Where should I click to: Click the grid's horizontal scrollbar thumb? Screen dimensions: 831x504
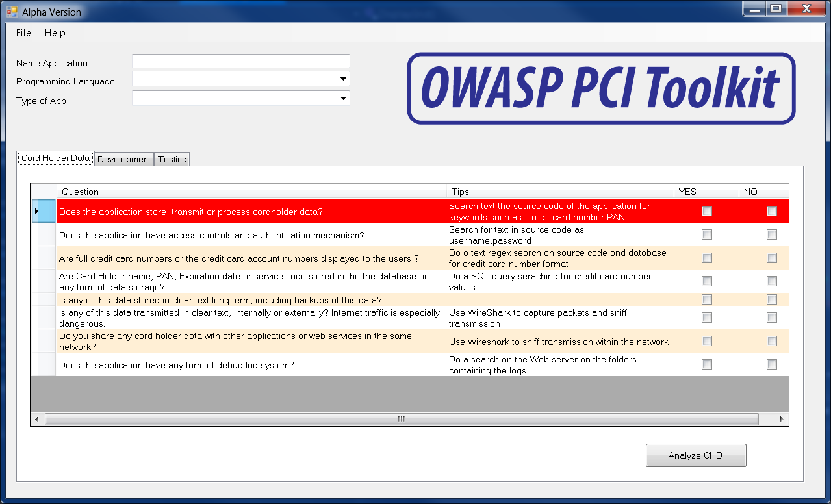click(401, 420)
